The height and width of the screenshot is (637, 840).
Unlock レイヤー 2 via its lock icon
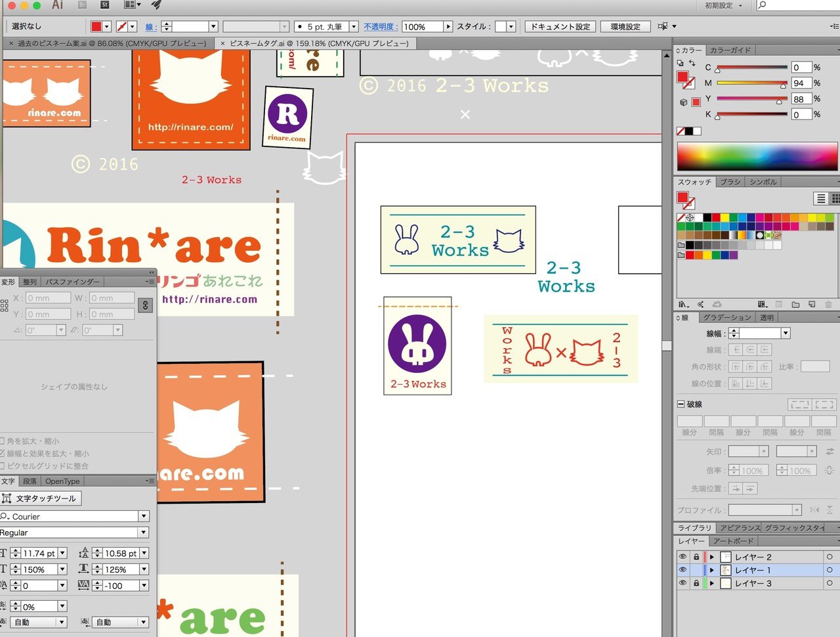[696, 556]
